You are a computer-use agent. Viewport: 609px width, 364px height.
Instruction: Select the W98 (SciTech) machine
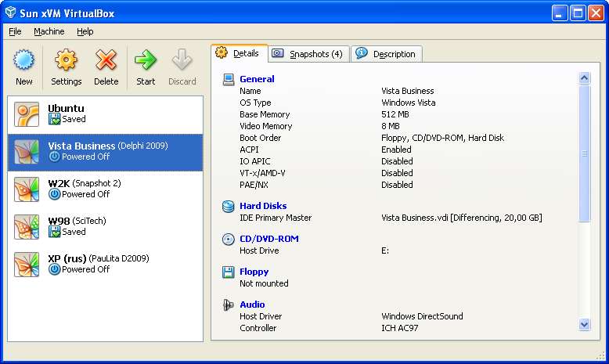[x=105, y=227]
